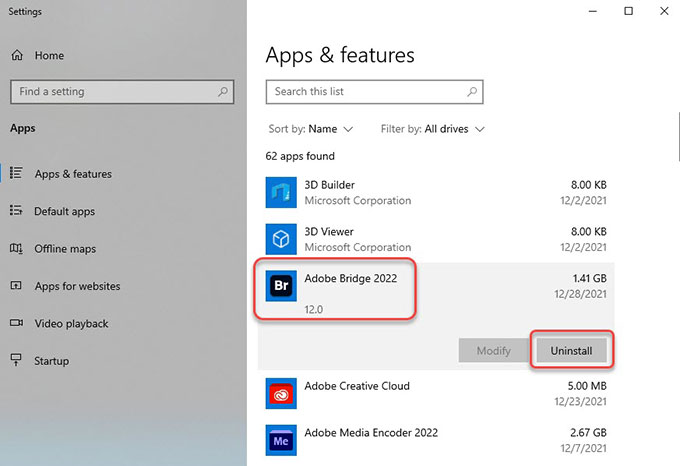The width and height of the screenshot is (680, 466).
Task: Click the Default apps icon
Action: [16, 211]
